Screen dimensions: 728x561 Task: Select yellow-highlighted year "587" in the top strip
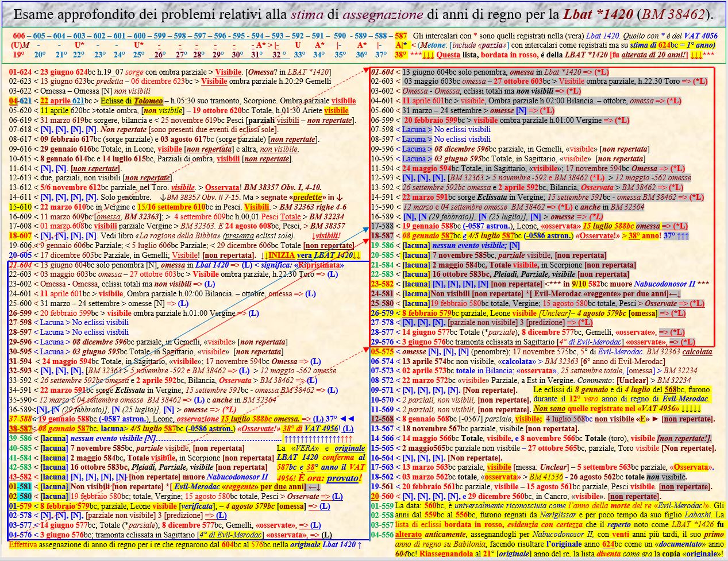pyautogui.click(x=401, y=36)
